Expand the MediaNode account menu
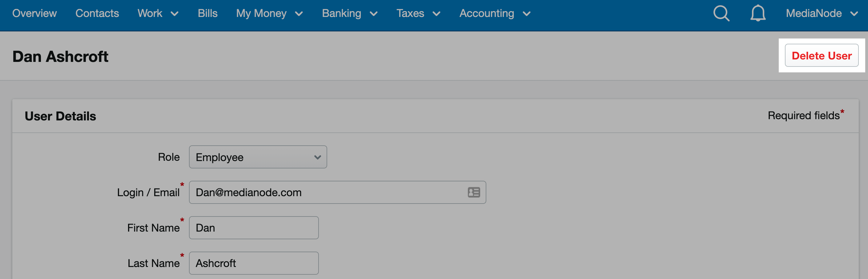The height and width of the screenshot is (279, 868). coord(814,14)
